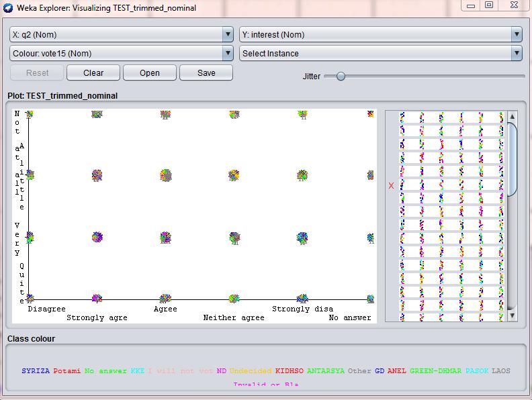Select the ND class colour label
The height and width of the screenshot is (400, 532).
[x=222, y=371]
